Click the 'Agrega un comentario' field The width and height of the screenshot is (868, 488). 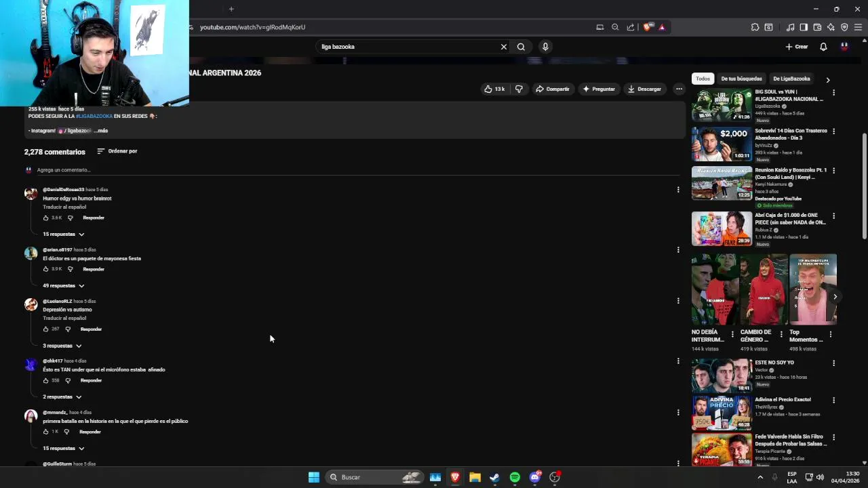coord(358,170)
